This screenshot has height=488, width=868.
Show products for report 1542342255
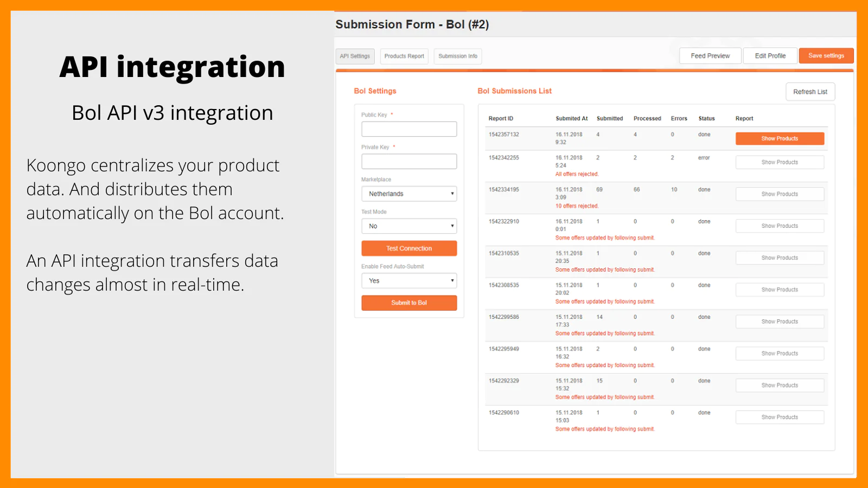click(780, 162)
